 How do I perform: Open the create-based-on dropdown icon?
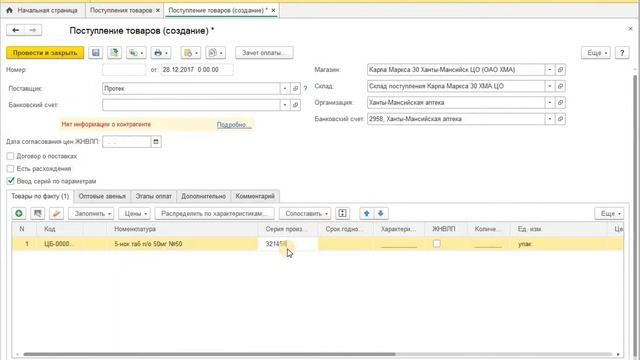(136, 53)
